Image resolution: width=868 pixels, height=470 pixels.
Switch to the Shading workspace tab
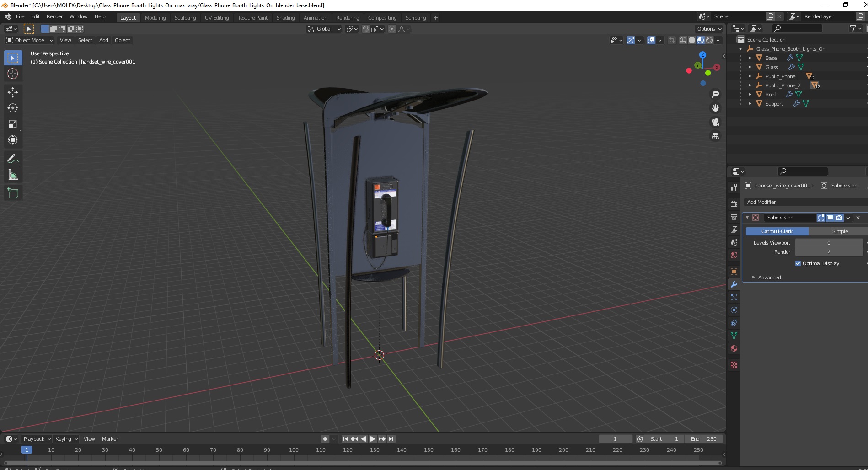coord(285,18)
